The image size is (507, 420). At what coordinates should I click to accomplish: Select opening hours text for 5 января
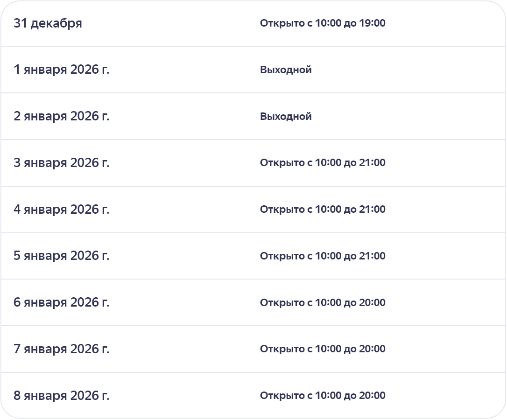click(x=322, y=256)
